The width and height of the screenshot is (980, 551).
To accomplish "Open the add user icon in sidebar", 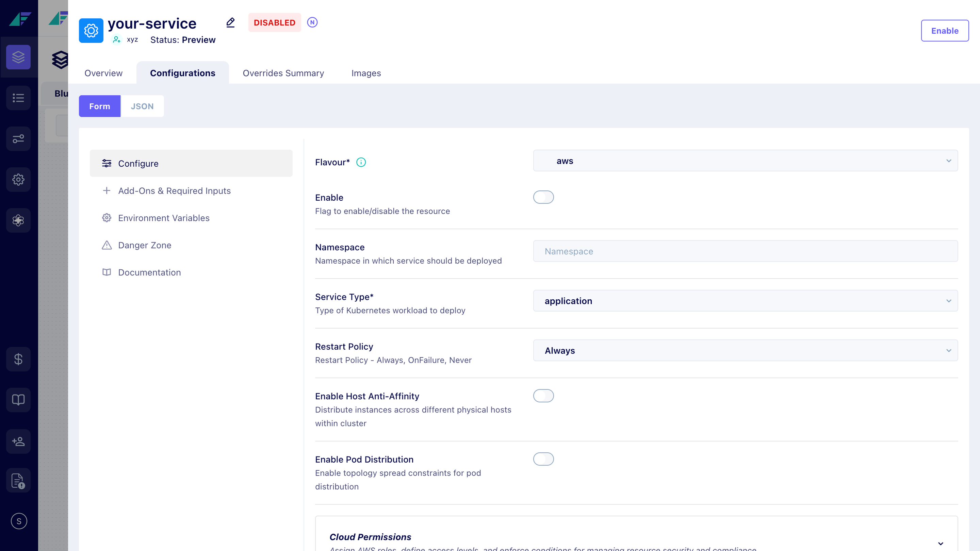I will 18,441.
